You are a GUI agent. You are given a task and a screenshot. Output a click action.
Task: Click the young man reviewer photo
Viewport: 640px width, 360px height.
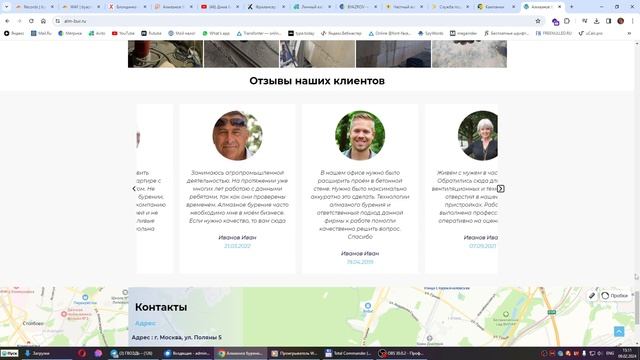click(x=360, y=135)
